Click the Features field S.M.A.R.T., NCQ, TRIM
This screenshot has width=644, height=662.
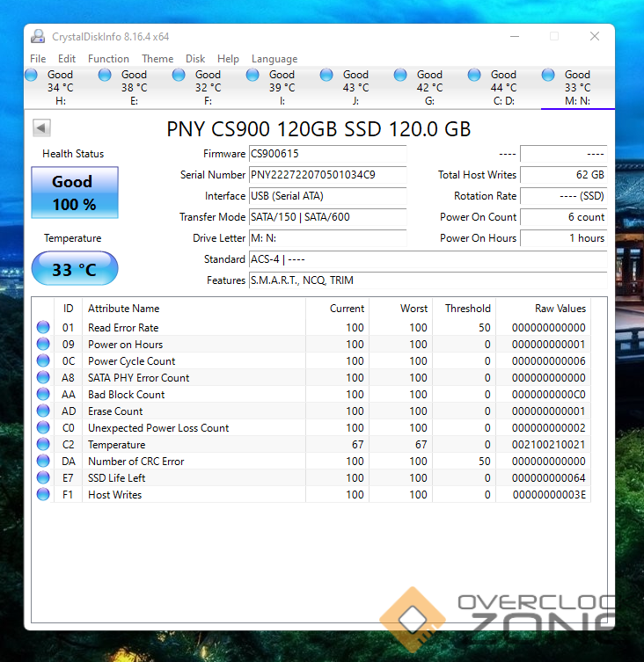pos(428,280)
